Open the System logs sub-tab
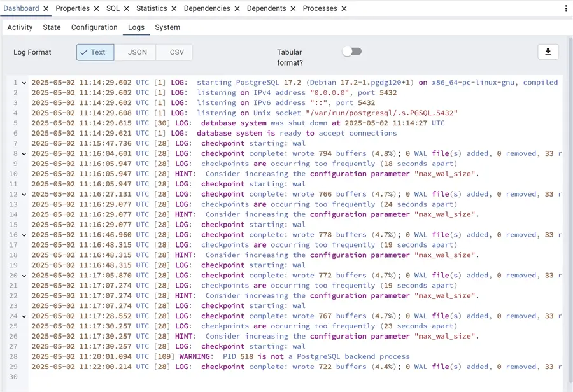 [x=167, y=27]
